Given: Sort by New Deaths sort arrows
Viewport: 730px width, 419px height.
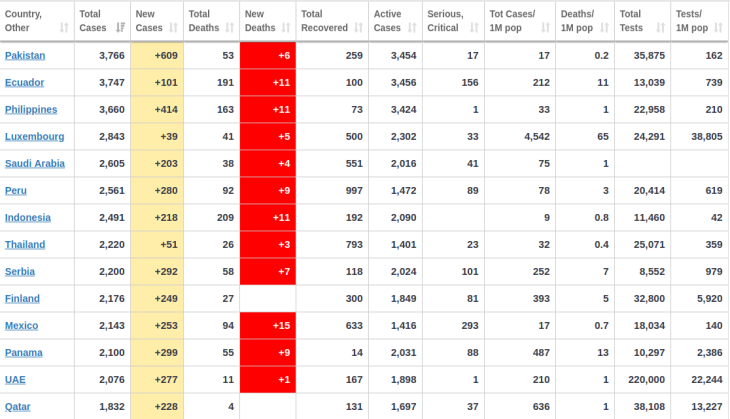Looking at the screenshot, I should click(286, 28).
